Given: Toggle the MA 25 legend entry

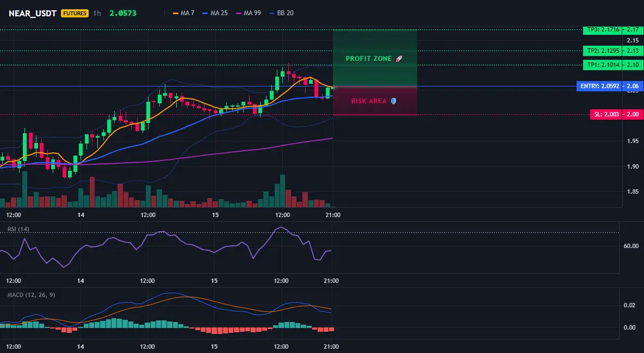Looking at the screenshot, I should coord(215,13).
